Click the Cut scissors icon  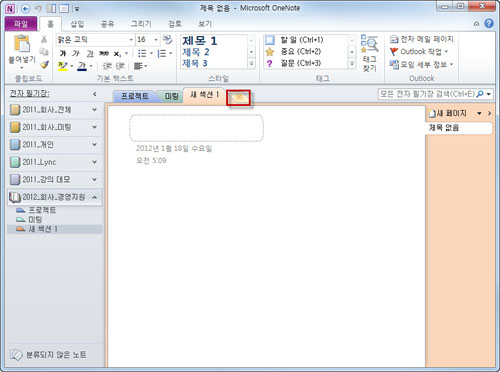[x=44, y=39]
